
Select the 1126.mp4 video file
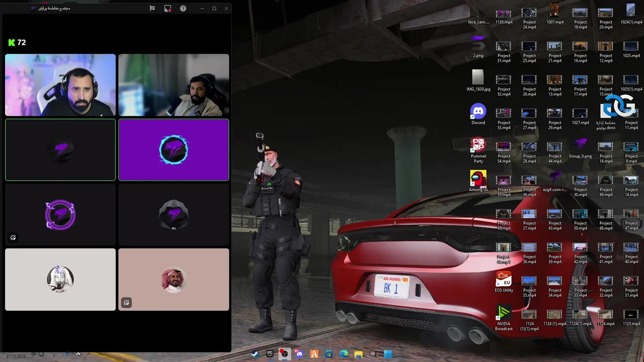(x=504, y=16)
